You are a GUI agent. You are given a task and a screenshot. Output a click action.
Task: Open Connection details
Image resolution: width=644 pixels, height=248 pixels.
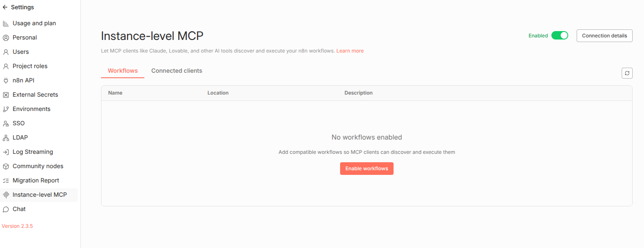tap(604, 36)
